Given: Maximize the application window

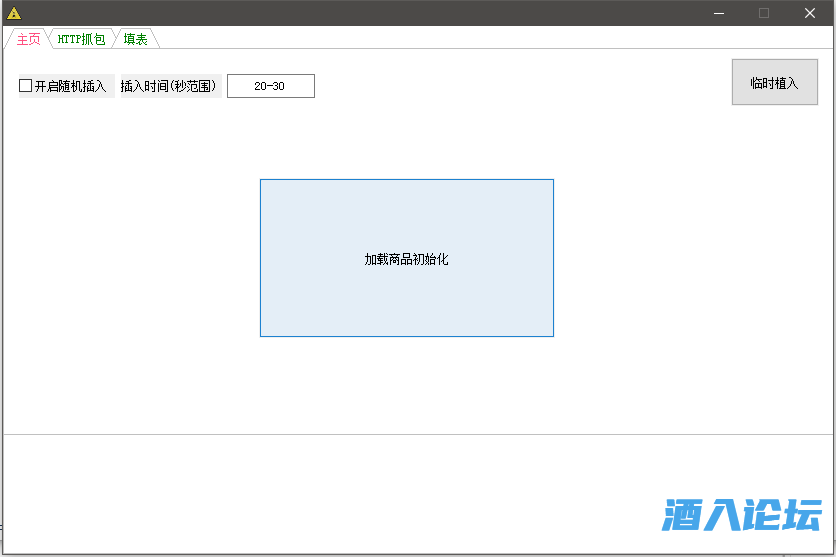Looking at the screenshot, I should coord(764,13).
